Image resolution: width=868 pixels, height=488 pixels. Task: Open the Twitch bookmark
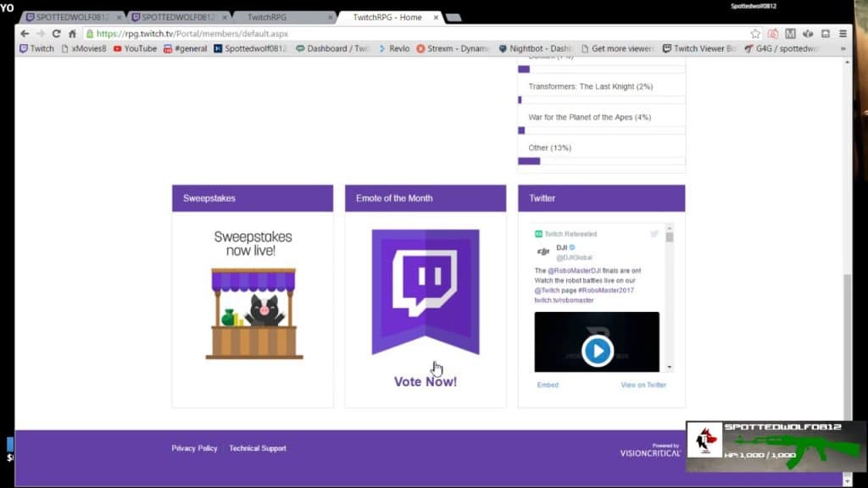click(x=36, y=48)
